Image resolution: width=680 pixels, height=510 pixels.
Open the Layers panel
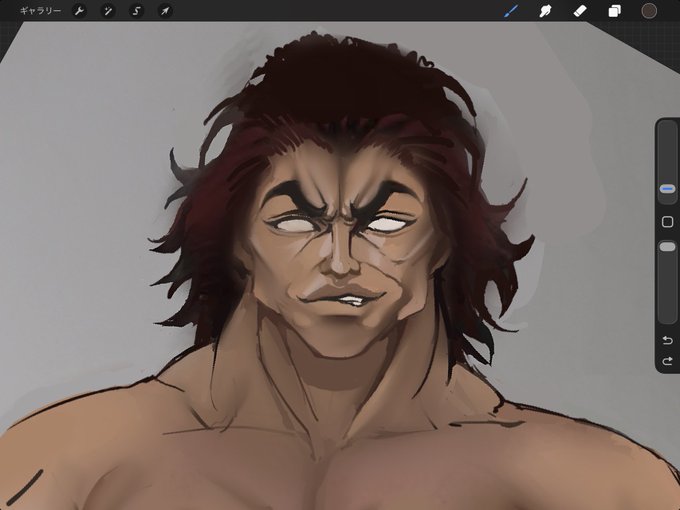[x=615, y=11]
